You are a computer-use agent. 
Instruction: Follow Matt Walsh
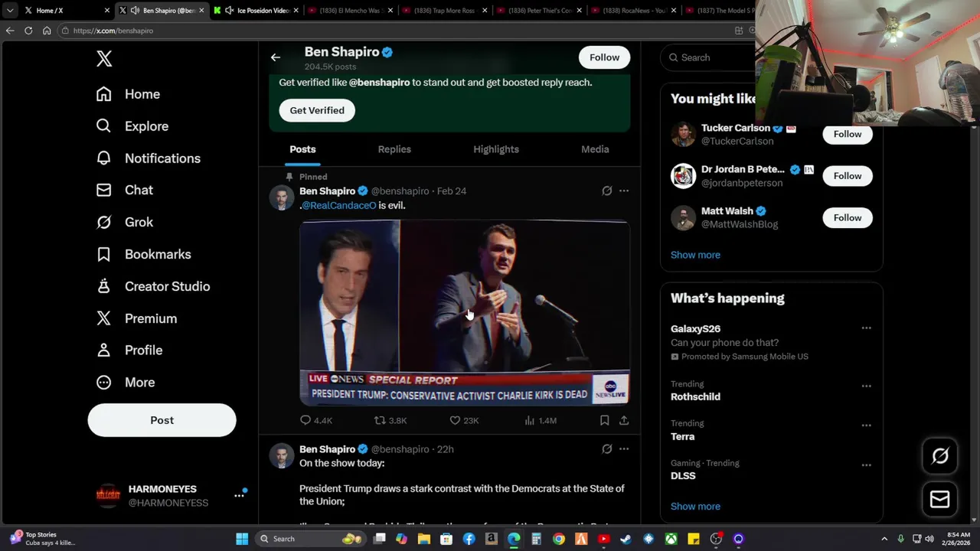tap(848, 218)
